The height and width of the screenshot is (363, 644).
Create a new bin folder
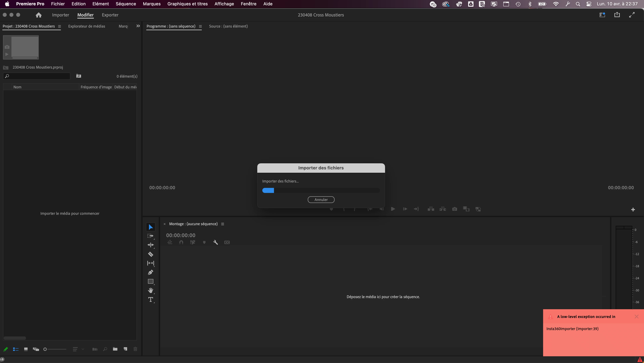115,349
